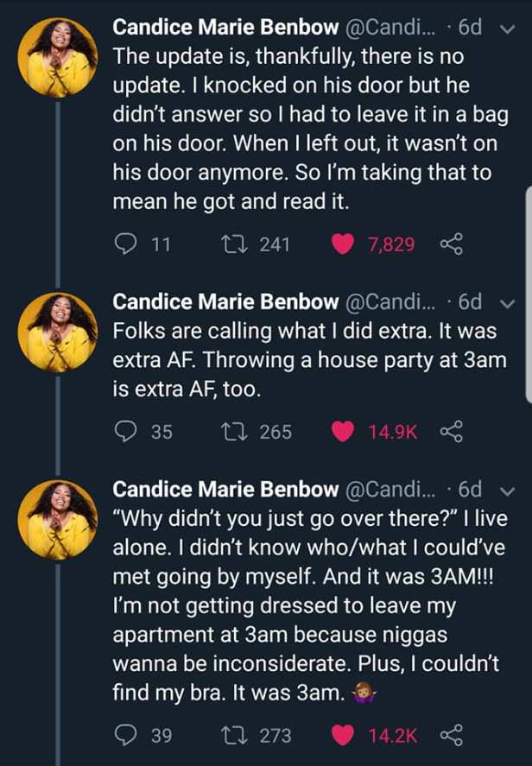
Task: Expand options arrow on the 'extra AF' tweet
Action: click(x=506, y=303)
